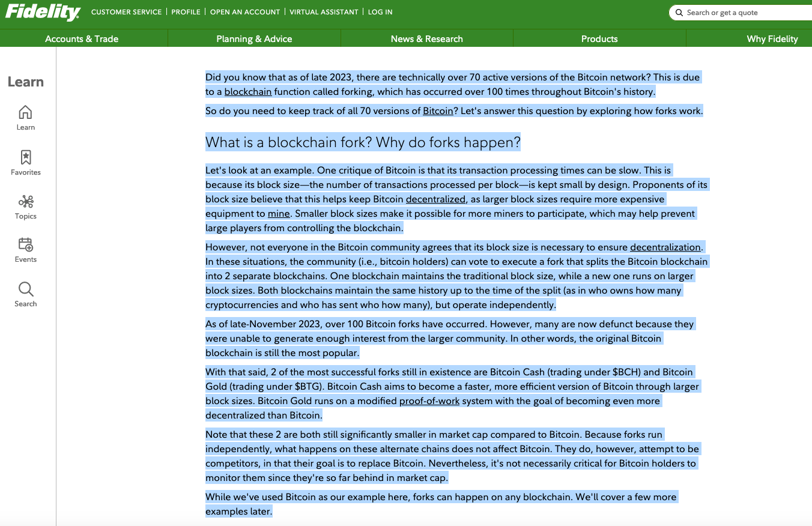The height and width of the screenshot is (526, 812).
Task: Launch the Virtual Assistant
Action: point(324,12)
